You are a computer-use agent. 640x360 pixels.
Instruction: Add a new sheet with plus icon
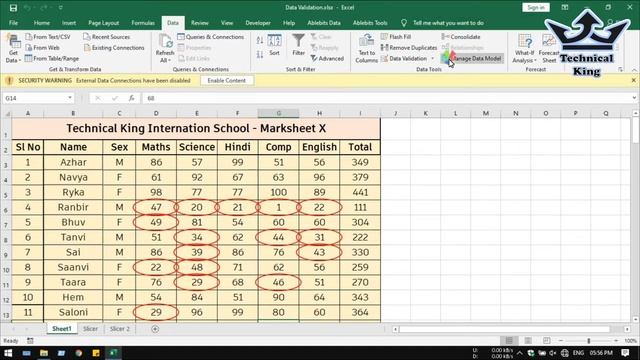click(155, 329)
